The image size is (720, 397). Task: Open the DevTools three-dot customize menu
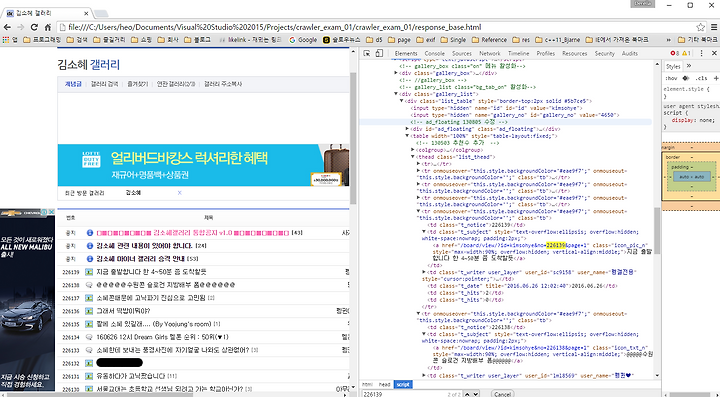tap(702, 53)
